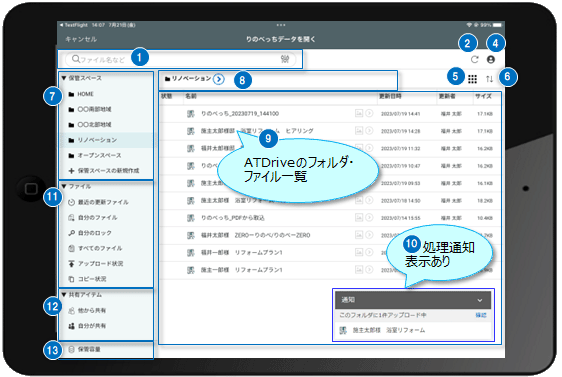Show image preview for 2023/07/14 15:55 row
This screenshot has width=562, height=377.
359,218
